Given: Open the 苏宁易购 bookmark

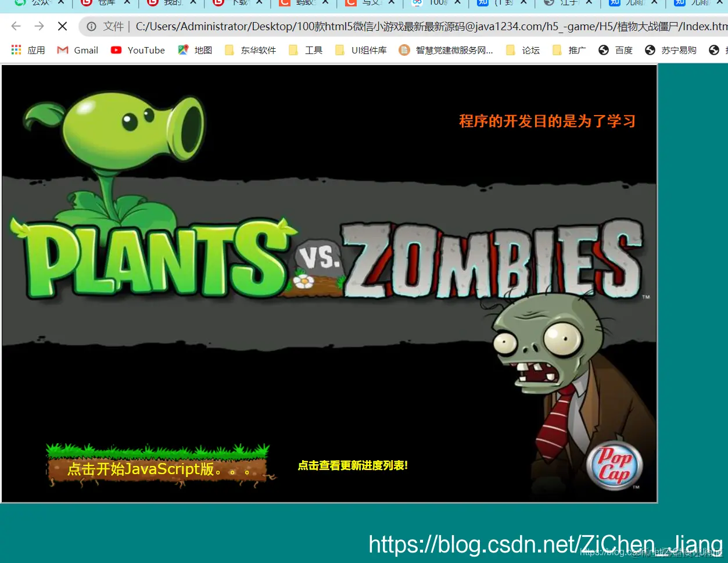Looking at the screenshot, I should (671, 51).
